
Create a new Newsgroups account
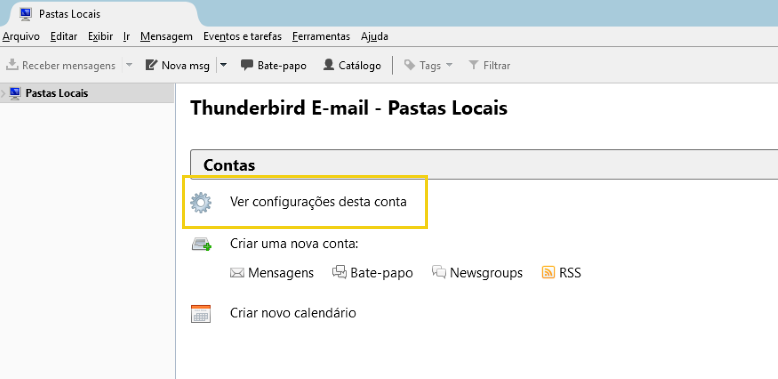click(486, 273)
